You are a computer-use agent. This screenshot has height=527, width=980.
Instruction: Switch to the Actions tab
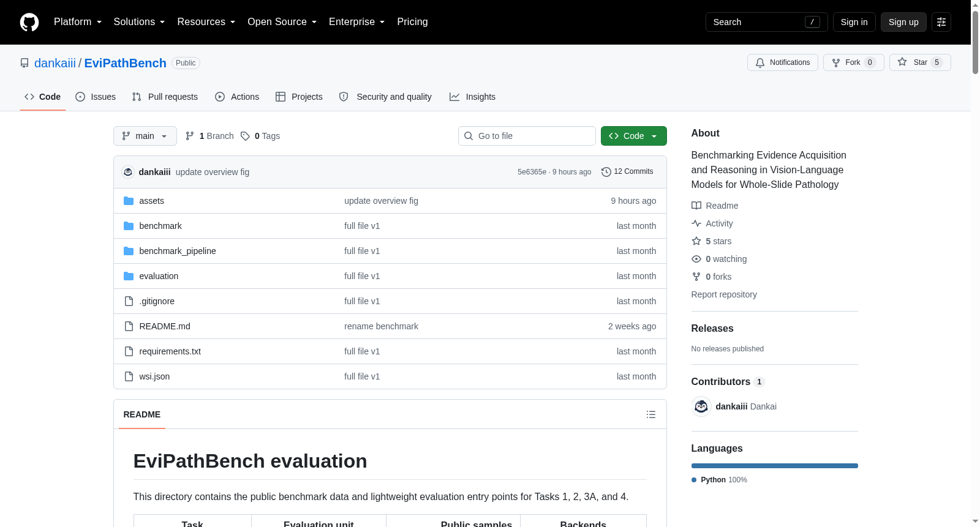[x=237, y=97]
